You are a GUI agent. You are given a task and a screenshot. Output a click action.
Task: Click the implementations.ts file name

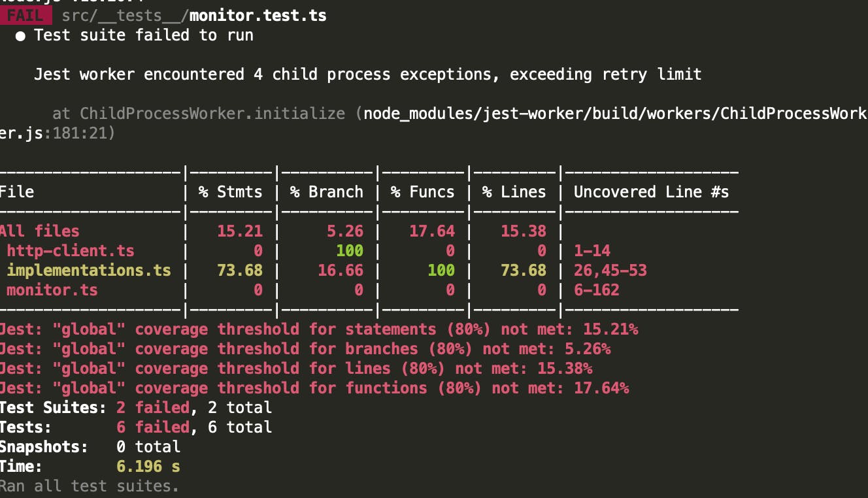click(89, 271)
